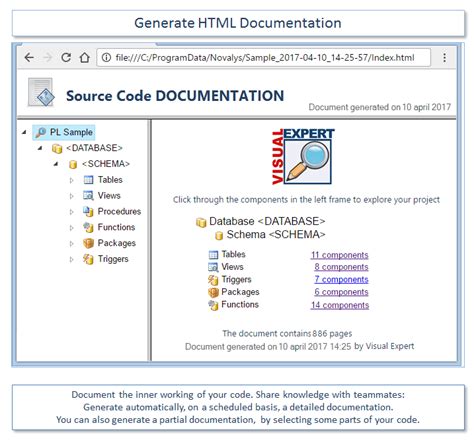This screenshot has height=442, width=474.
Task: Select Procedures label in left tree
Action: tap(119, 211)
